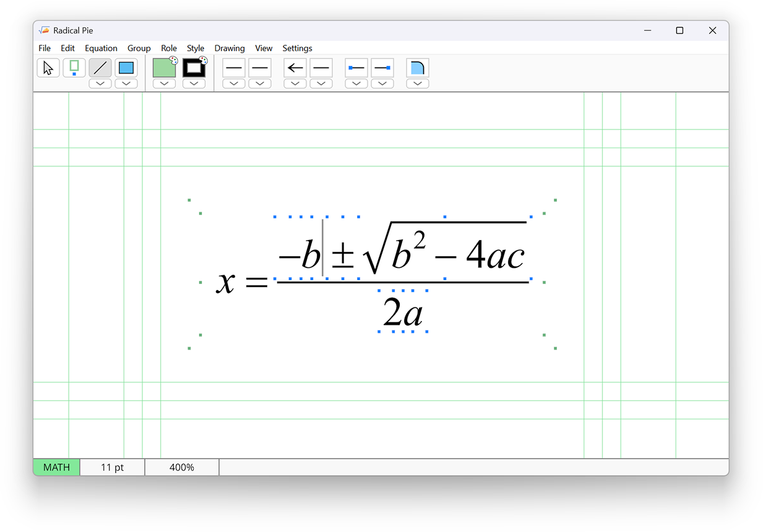
Task: Expand the fill color options chevron
Action: tap(163, 83)
